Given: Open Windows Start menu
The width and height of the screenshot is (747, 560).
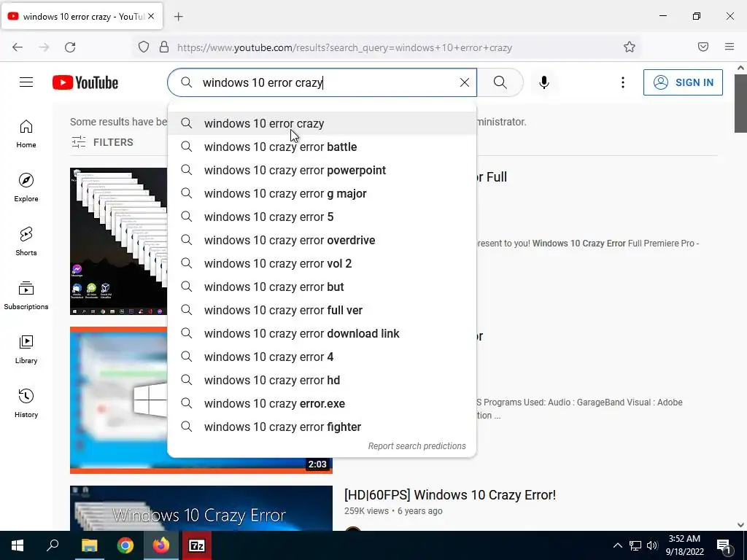Looking at the screenshot, I should pos(18,545).
